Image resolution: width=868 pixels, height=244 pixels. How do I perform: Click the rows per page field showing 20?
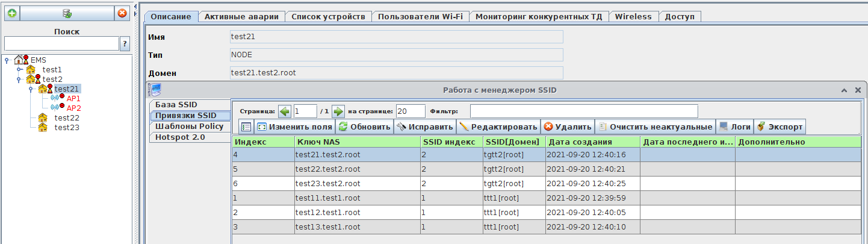pos(411,111)
